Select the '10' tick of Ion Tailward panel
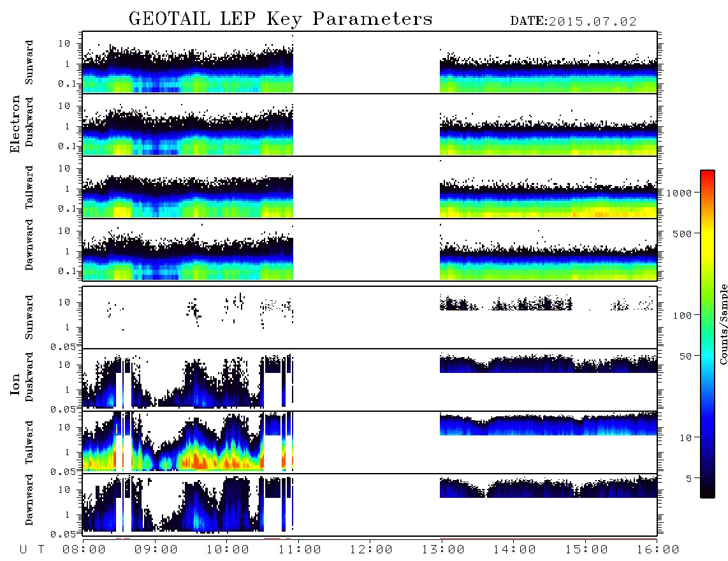The image size is (728, 561). (64, 427)
